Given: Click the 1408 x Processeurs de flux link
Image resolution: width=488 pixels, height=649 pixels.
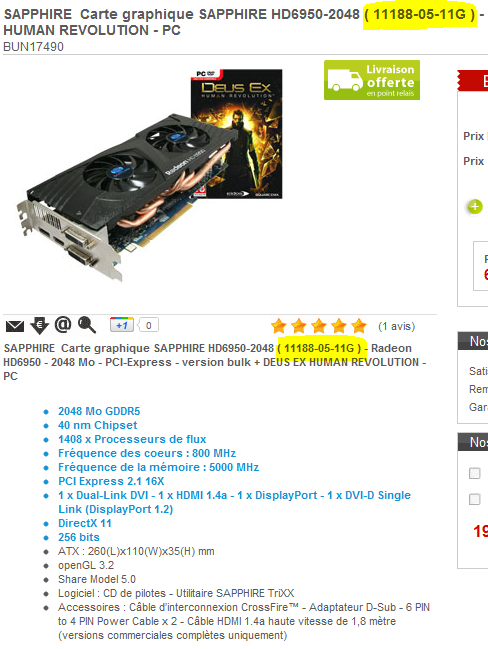Looking at the screenshot, I should click(x=132, y=439).
